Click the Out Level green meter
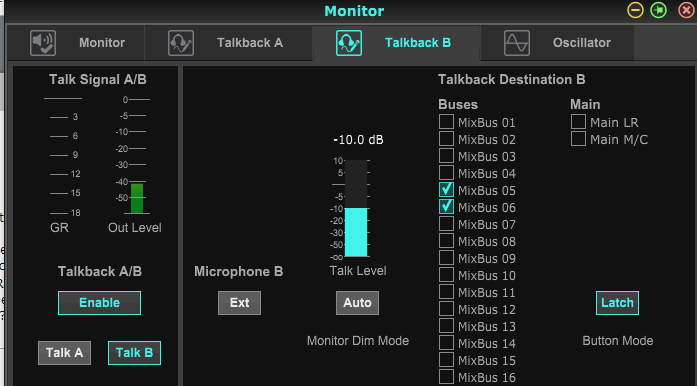 tap(137, 198)
